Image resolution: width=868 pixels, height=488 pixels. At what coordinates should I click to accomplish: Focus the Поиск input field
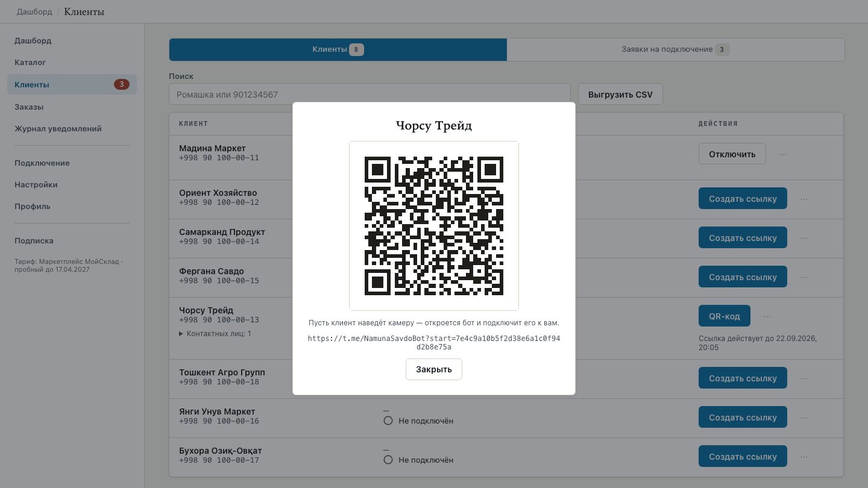point(370,95)
